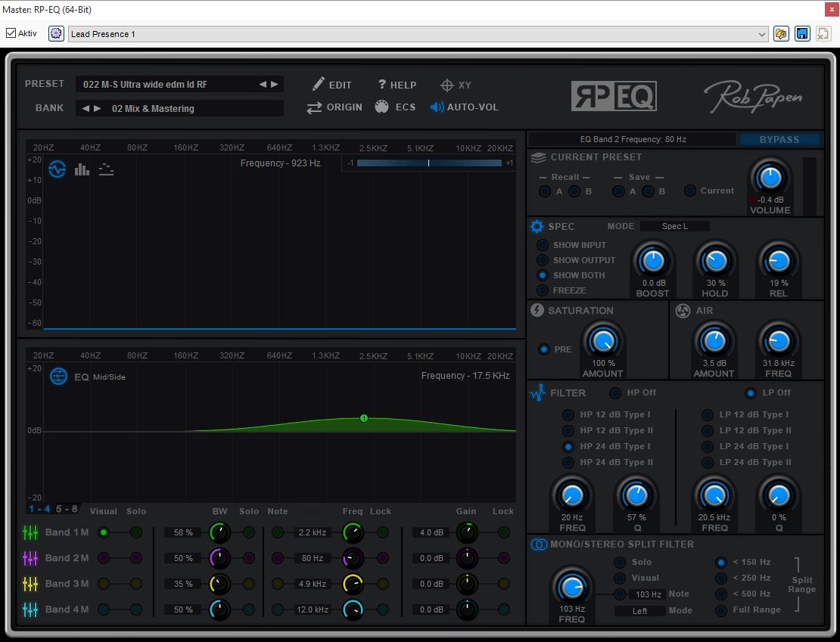Switch to EQ bands 1 - 4 tab

pos(39,509)
